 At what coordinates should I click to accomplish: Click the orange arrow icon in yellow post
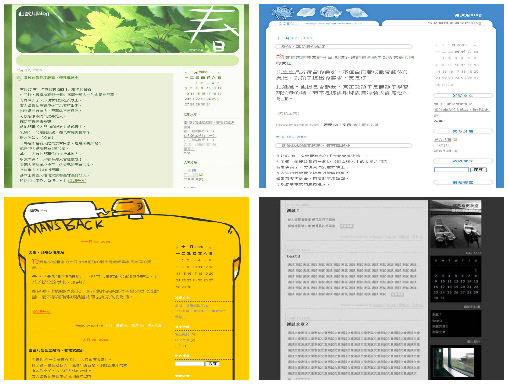[35, 261]
